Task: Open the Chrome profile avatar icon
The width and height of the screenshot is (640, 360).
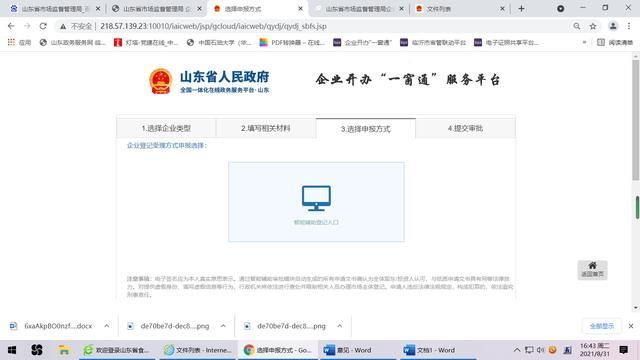Action: coord(613,26)
